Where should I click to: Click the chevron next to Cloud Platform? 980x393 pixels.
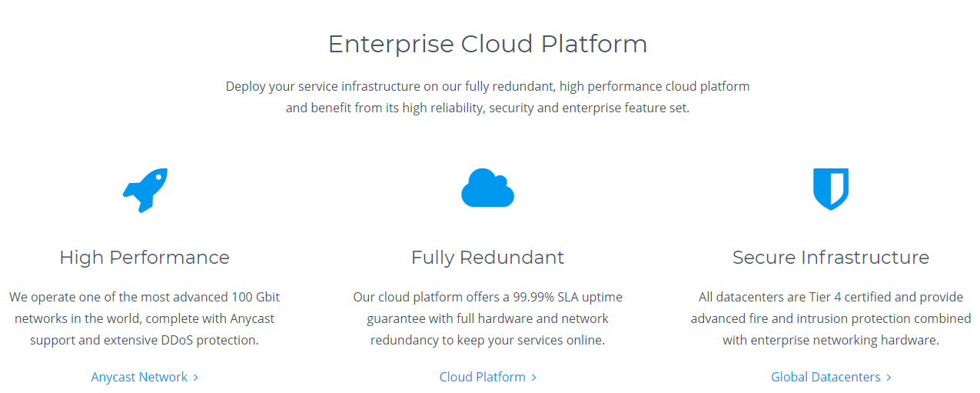tap(534, 378)
